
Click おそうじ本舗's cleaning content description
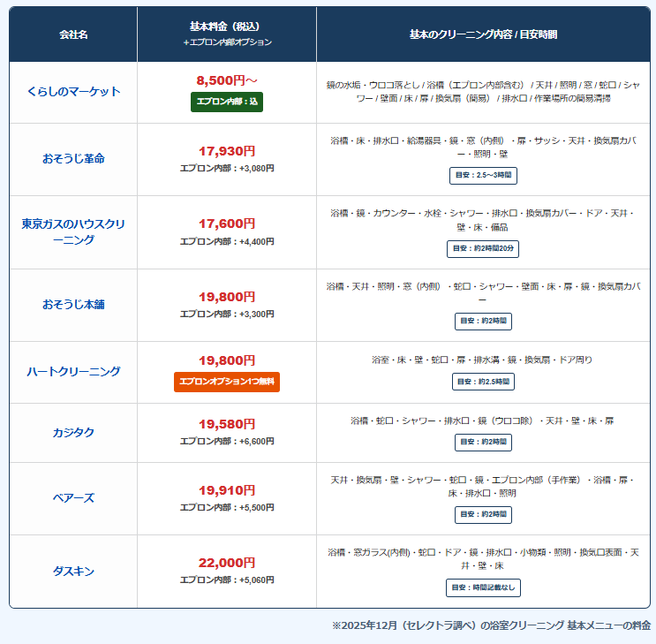click(483, 293)
